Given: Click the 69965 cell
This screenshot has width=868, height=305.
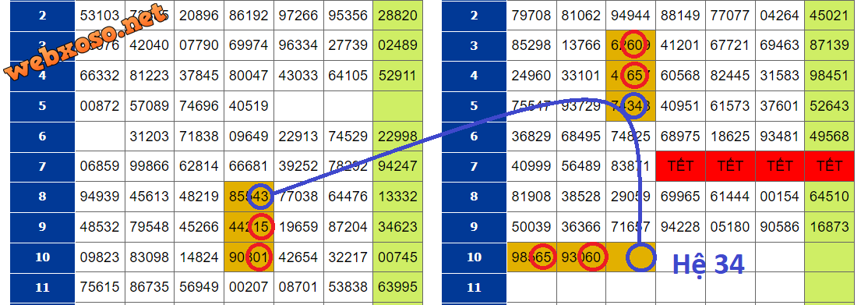Looking at the screenshot, I should 680,197.
